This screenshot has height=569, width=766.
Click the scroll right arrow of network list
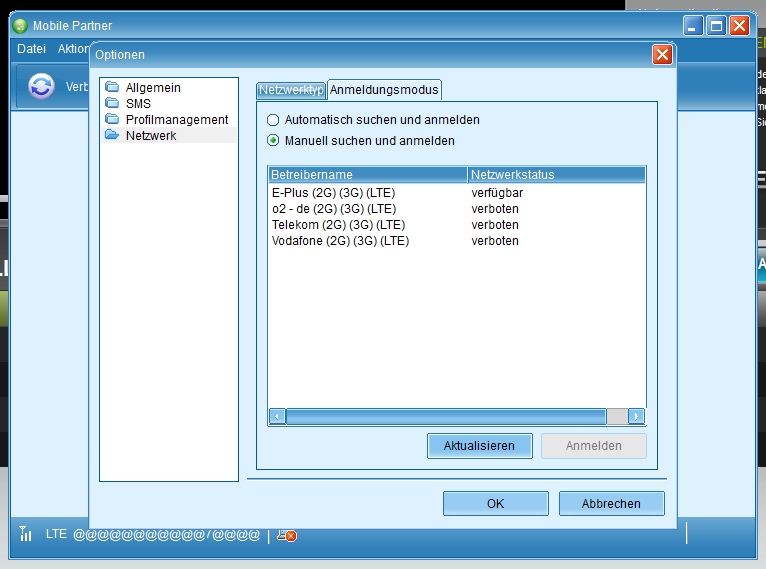(x=636, y=417)
